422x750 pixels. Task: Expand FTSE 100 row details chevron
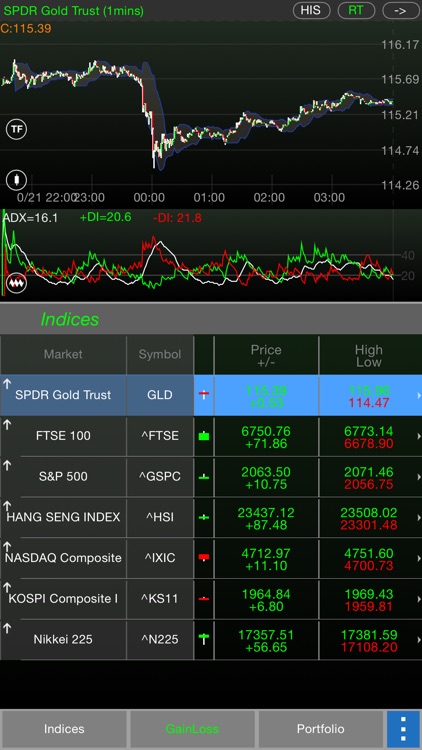(x=418, y=436)
